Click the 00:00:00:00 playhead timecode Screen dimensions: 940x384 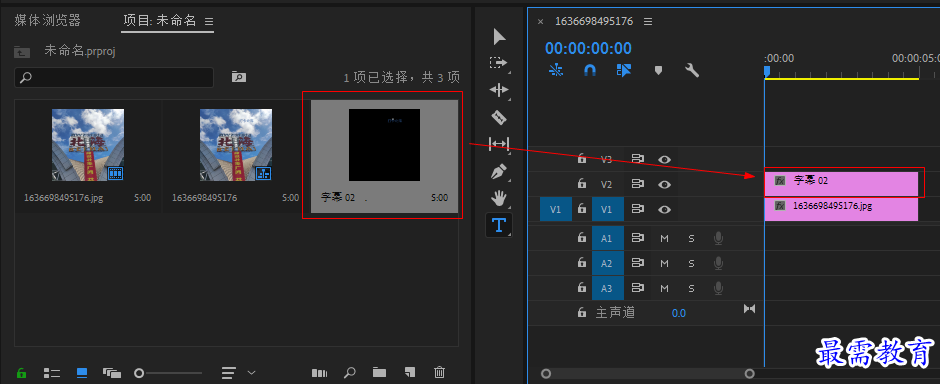point(588,49)
